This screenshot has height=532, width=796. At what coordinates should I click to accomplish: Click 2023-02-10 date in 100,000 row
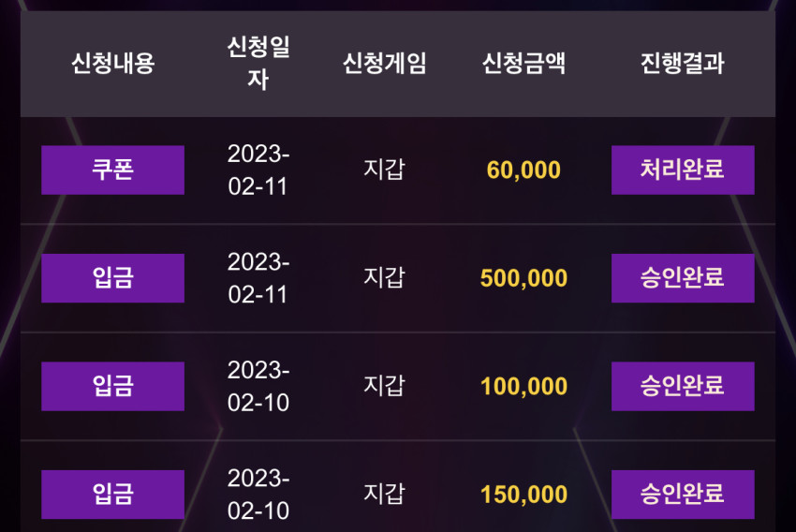point(258,386)
